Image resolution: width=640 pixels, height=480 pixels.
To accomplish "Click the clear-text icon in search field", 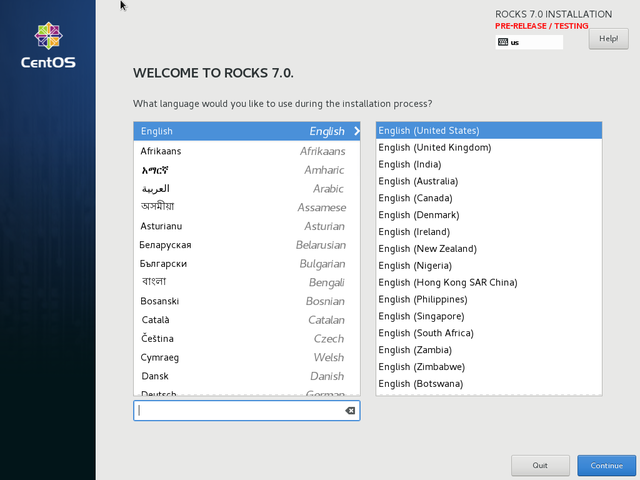I will click(350, 411).
